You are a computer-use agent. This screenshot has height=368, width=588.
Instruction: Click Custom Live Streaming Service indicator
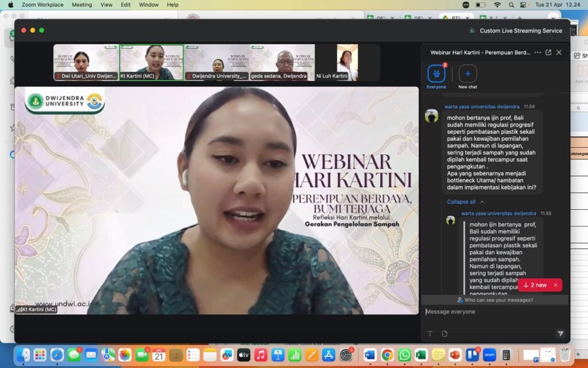click(x=515, y=30)
